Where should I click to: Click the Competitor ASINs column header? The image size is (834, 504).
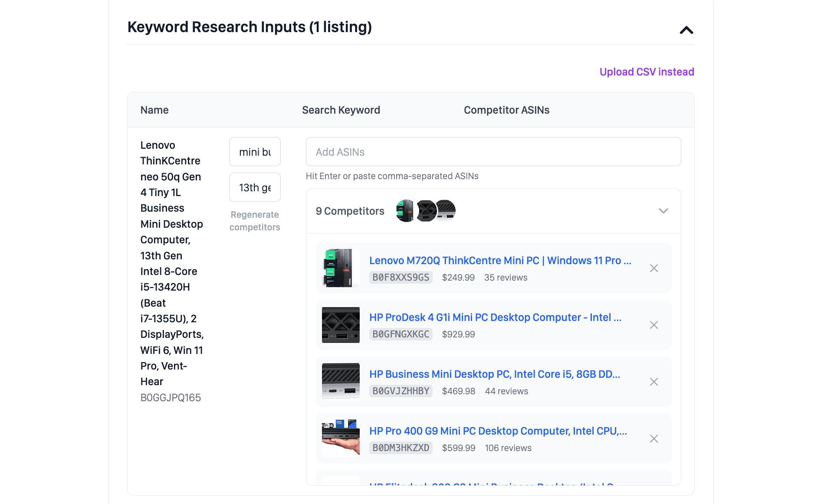[506, 110]
